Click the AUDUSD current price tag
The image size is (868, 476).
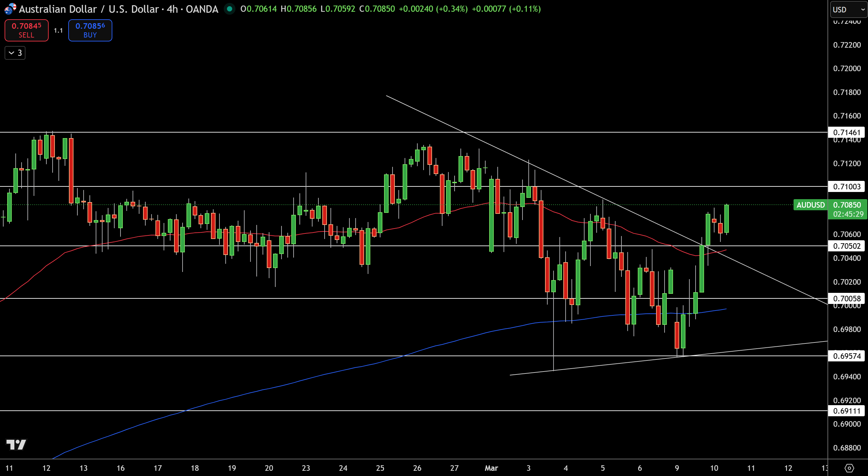[811, 205]
